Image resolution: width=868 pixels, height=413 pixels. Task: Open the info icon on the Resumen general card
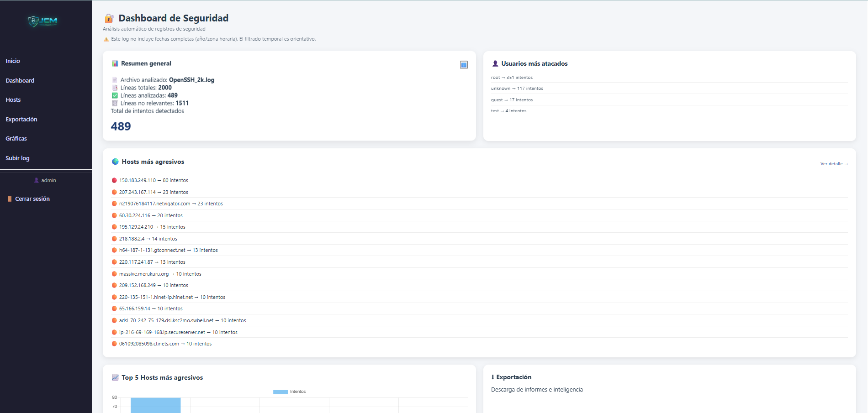[464, 65]
